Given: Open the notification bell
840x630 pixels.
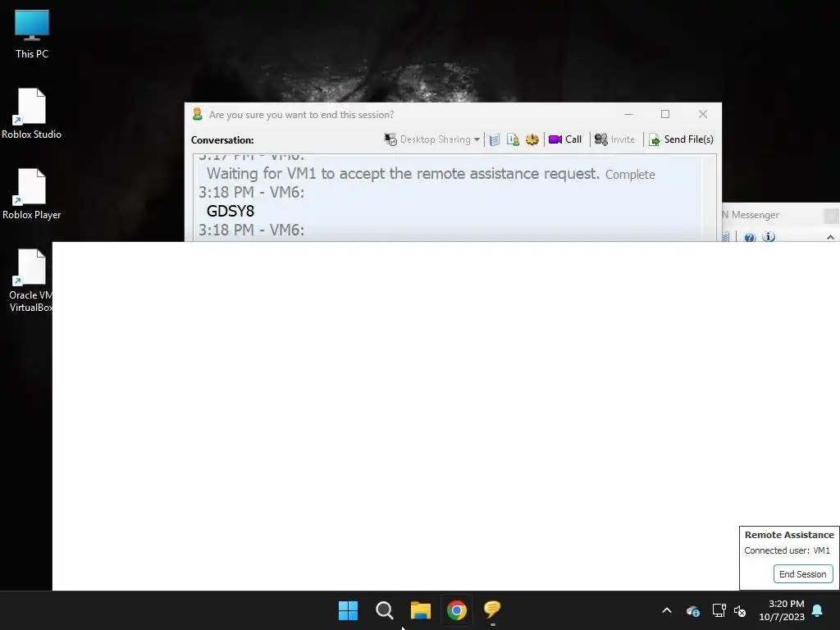Looking at the screenshot, I should pyautogui.click(x=818, y=610).
